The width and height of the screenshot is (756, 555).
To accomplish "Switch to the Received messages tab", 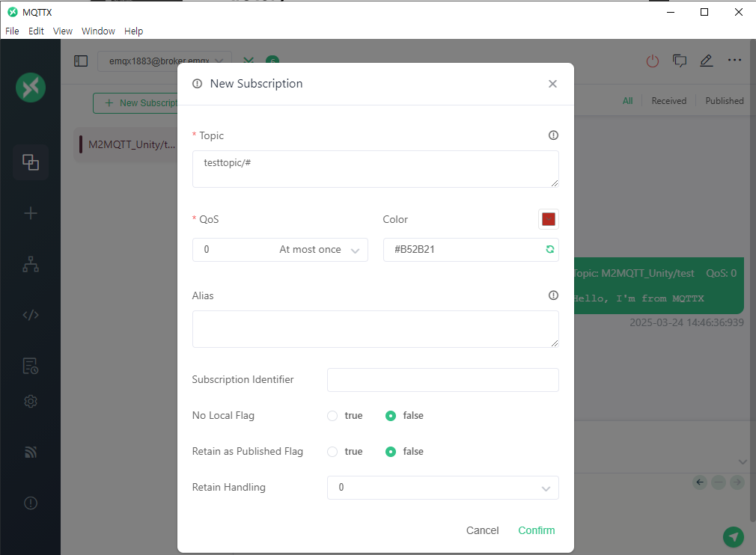I will [x=668, y=101].
